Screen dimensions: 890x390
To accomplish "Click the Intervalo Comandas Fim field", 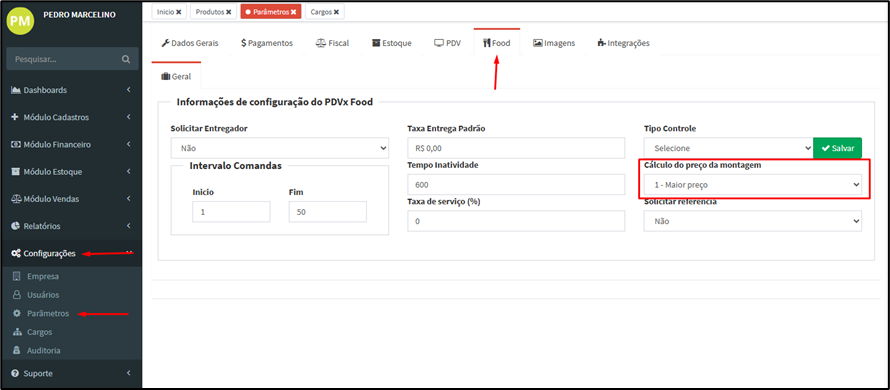I will 328,212.
